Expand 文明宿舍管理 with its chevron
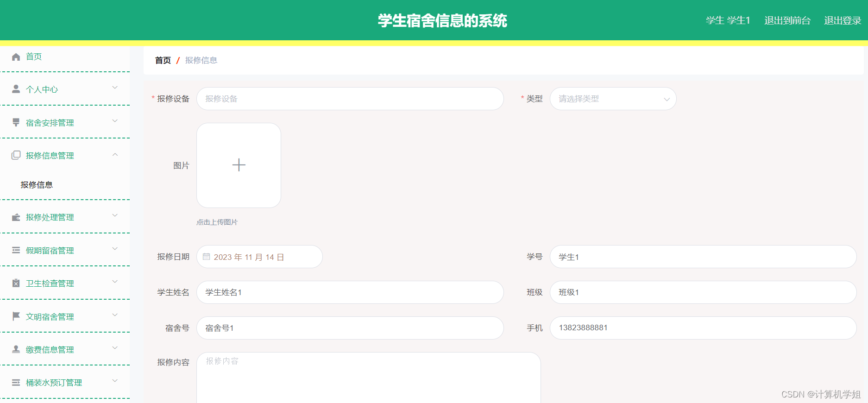 (115, 315)
